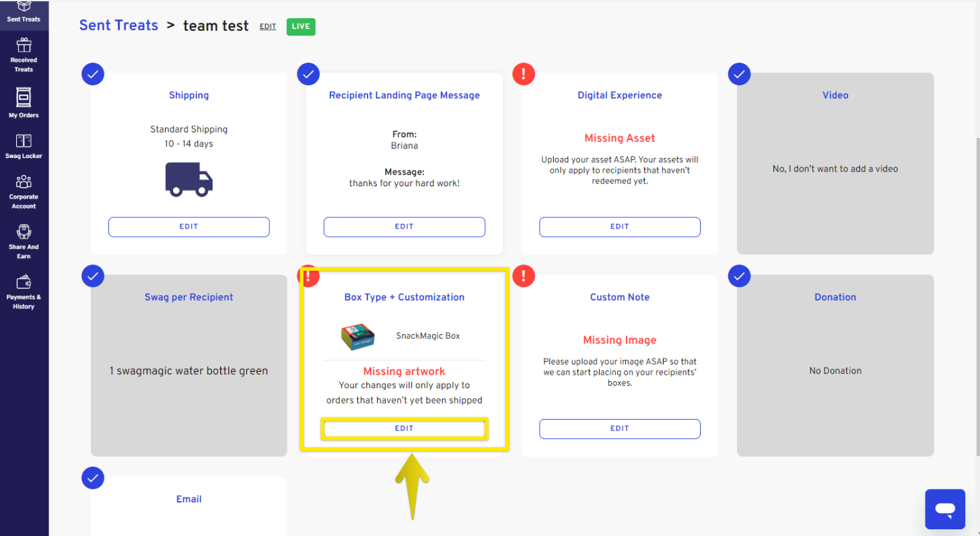Click the red alert on Custom Note
Screen dimensions: 980x536
coord(524,275)
